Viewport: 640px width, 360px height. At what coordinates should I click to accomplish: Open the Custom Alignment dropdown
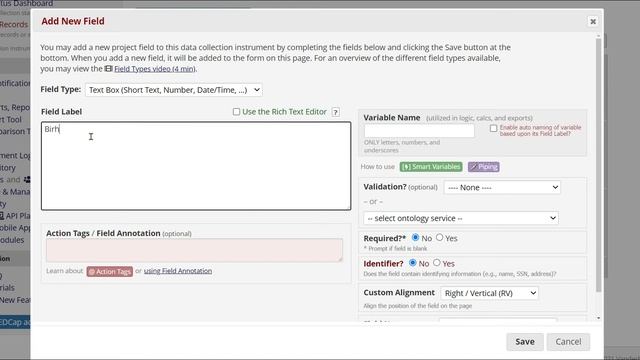[x=489, y=293]
